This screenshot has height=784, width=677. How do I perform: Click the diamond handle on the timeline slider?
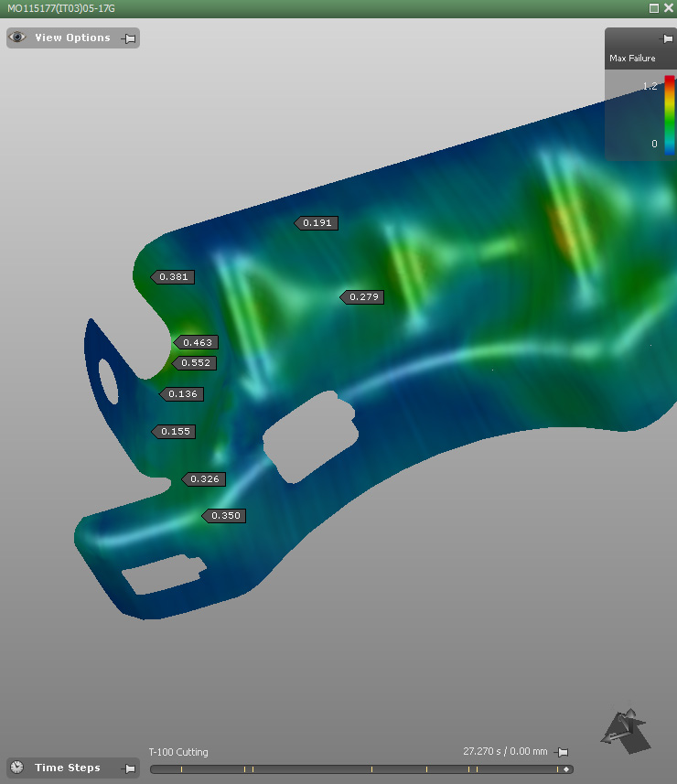click(x=566, y=769)
